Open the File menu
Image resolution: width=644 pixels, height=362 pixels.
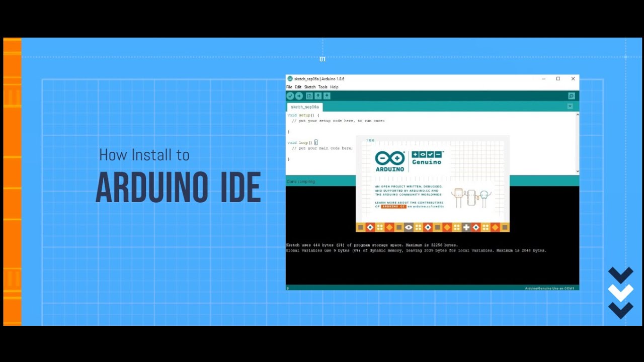[x=289, y=87]
